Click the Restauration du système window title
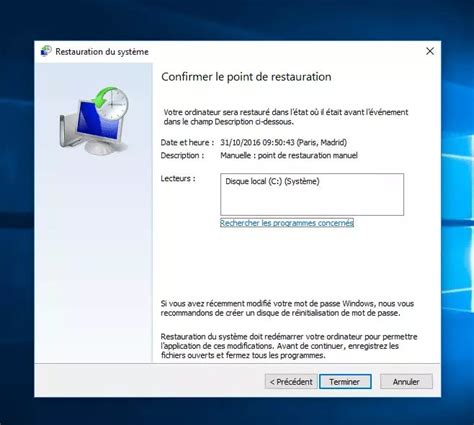Viewport: 474px width, 425px height. pyautogui.click(x=102, y=52)
